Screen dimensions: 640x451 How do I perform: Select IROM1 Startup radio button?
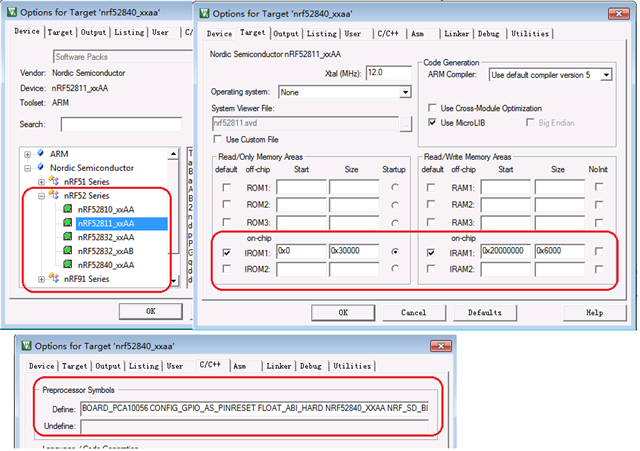pos(395,252)
